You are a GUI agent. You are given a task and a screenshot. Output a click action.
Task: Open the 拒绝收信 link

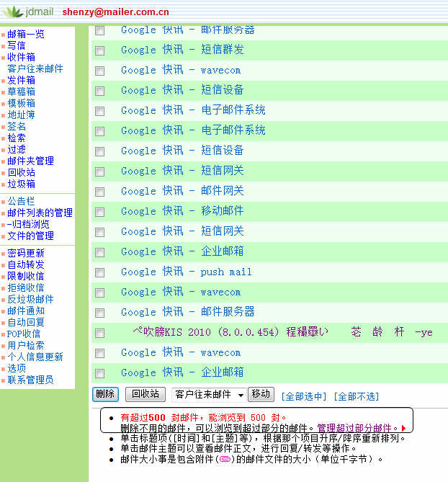[26, 287]
